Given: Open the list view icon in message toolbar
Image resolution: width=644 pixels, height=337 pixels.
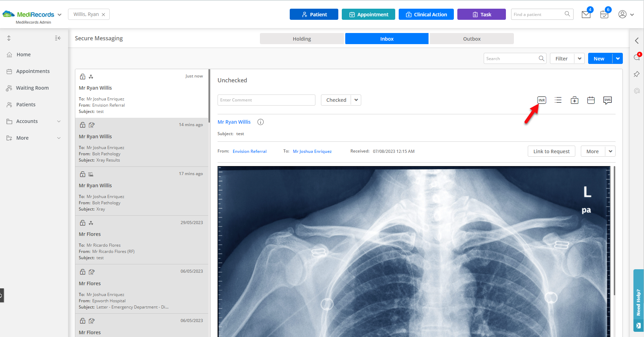Looking at the screenshot, I should 558,100.
